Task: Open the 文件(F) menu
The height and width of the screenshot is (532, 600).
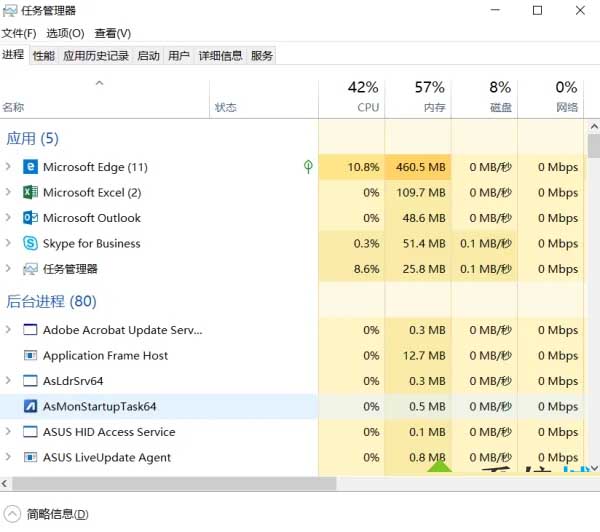Action: (x=19, y=34)
